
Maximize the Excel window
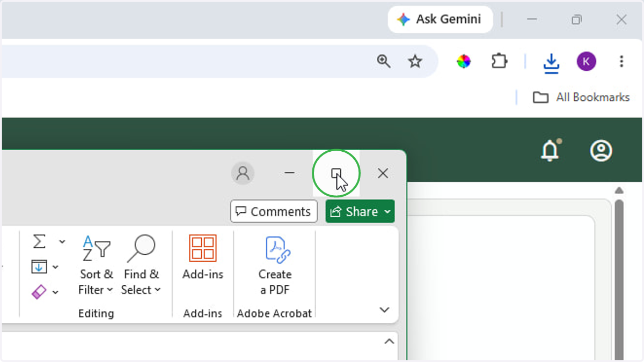coord(336,173)
